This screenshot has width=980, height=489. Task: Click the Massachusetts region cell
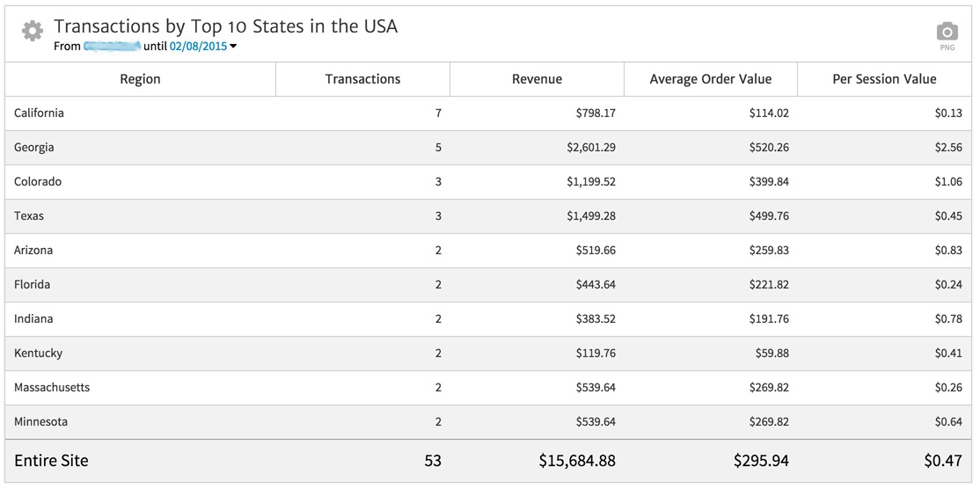coord(52,387)
